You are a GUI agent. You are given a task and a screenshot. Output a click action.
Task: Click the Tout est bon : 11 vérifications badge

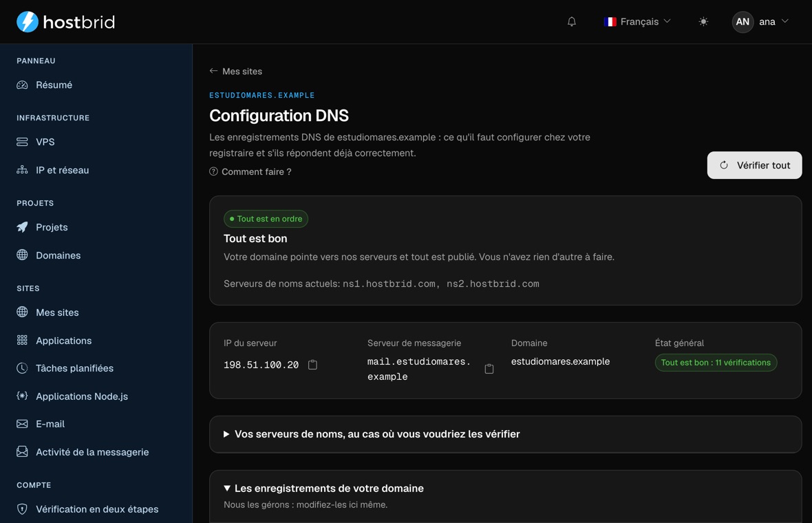[x=716, y=363]
